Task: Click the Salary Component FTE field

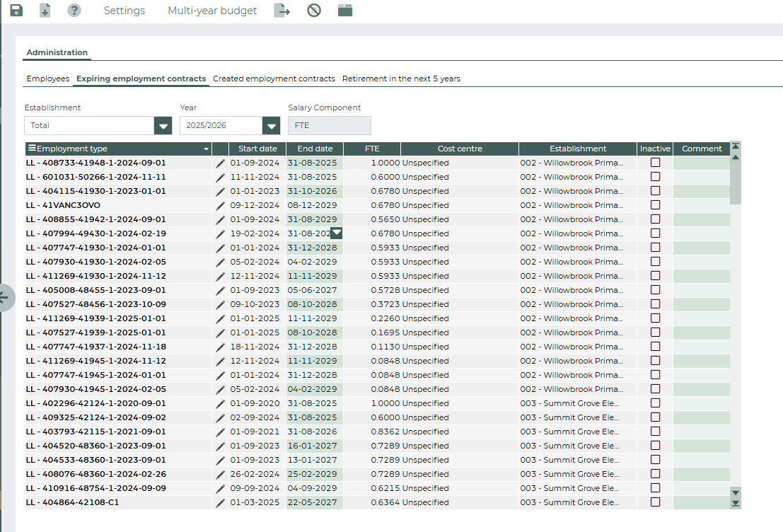Action: [329, 125]
